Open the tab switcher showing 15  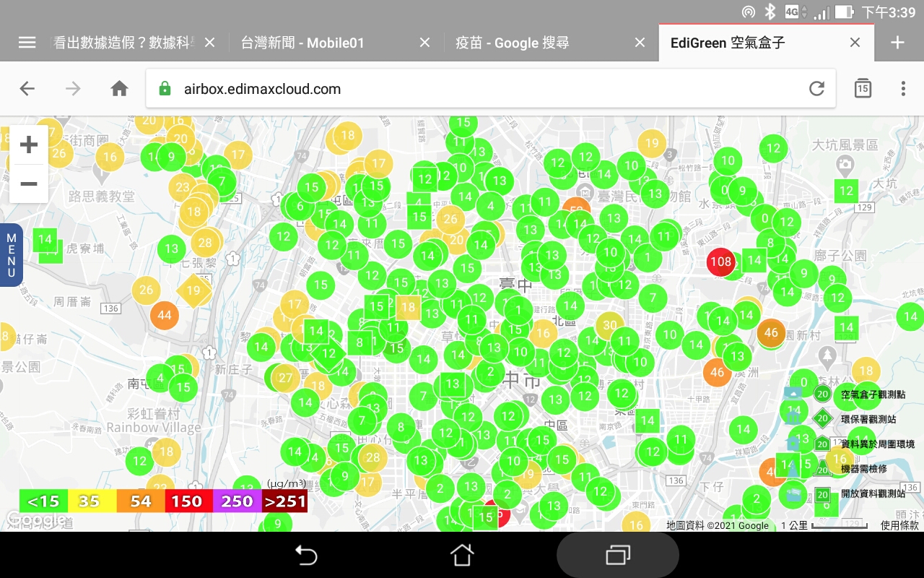pos(863,89)
